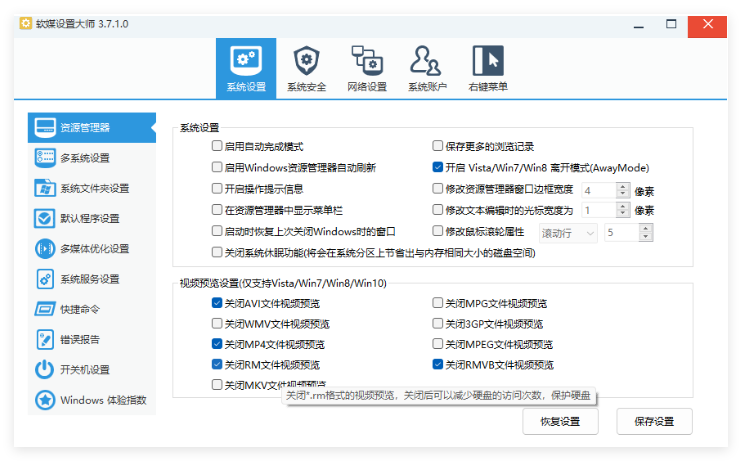Select the 开关机设置 power icon

coord(45,369)
